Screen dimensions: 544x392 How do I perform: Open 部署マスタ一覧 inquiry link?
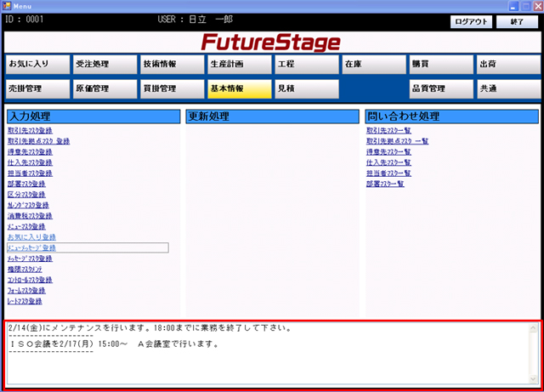[x=385, y=184]
